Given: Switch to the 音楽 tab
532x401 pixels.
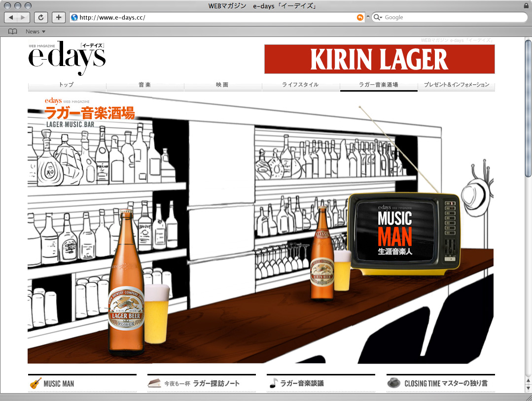Looking at the screenshot, I should (x=144, y=85).
